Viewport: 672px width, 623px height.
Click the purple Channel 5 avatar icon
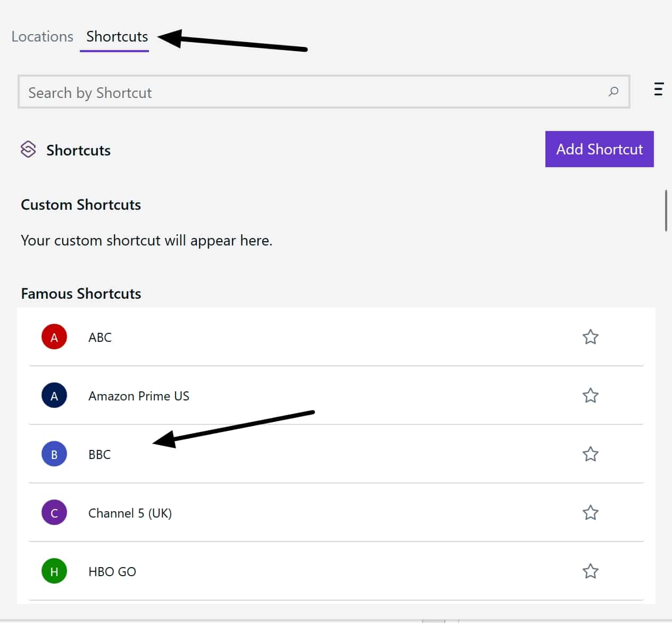54,513
